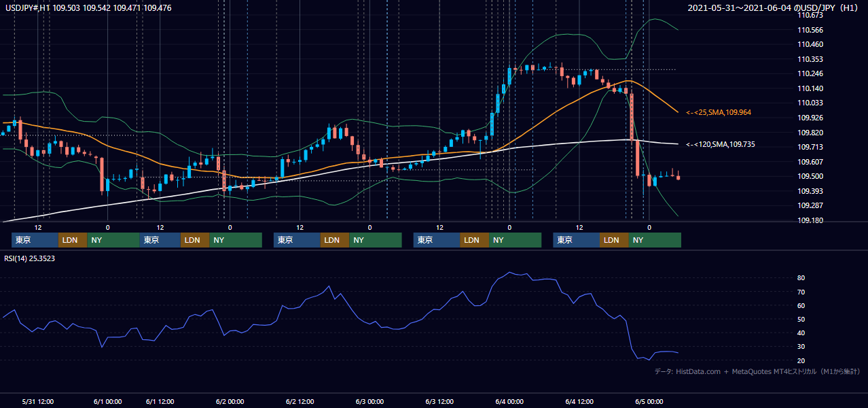Screen dimensions: 868x408
Task: Select the 6/4 00:00 date label
Action: click(x=509, y=402)
